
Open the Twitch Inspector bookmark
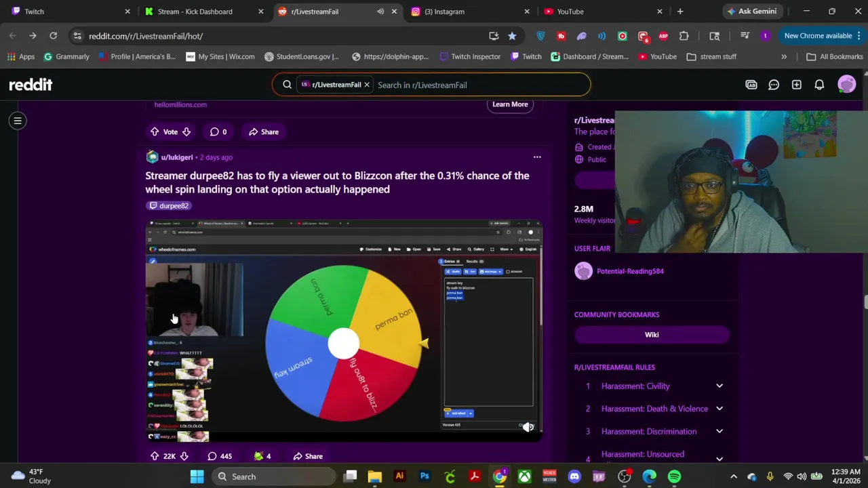click(470, 57)
